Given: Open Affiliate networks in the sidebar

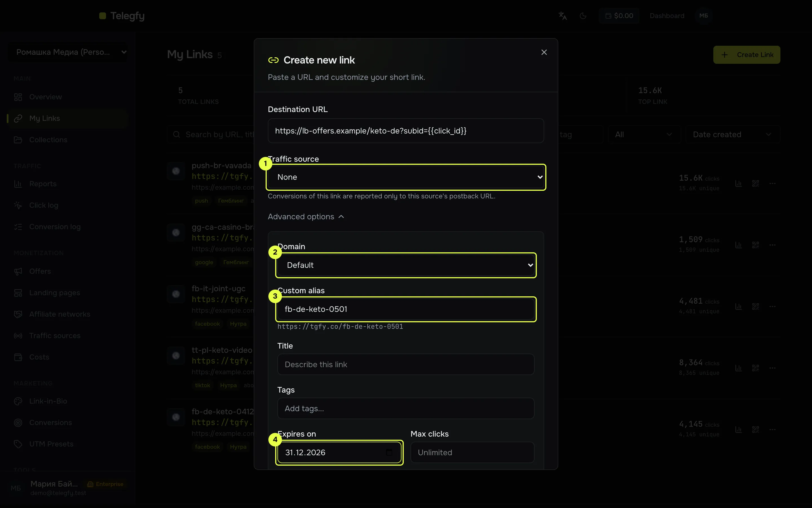Looking at the screenshot, I should 68,314.
